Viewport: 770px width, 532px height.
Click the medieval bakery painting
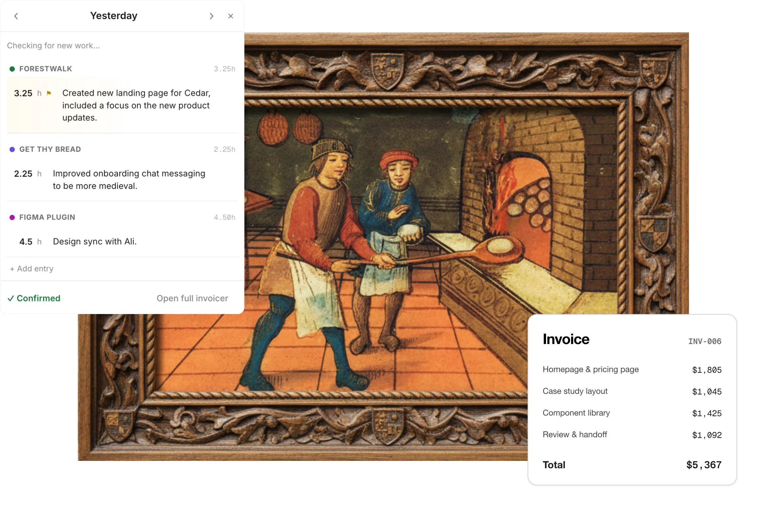pyautogui.click(x=383, y=247)
